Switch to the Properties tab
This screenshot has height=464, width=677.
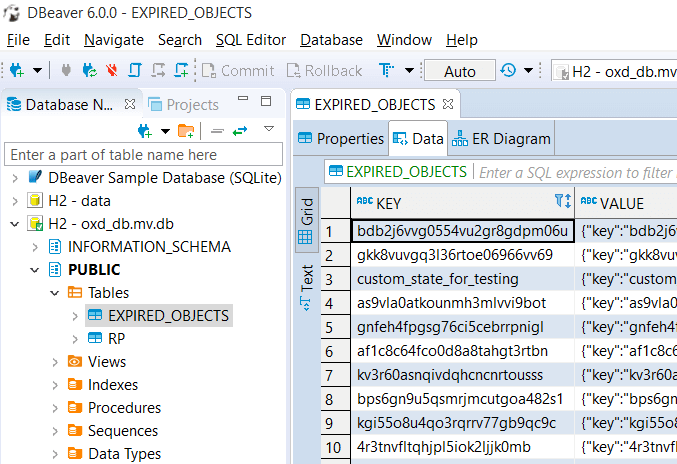pos(341,139)
